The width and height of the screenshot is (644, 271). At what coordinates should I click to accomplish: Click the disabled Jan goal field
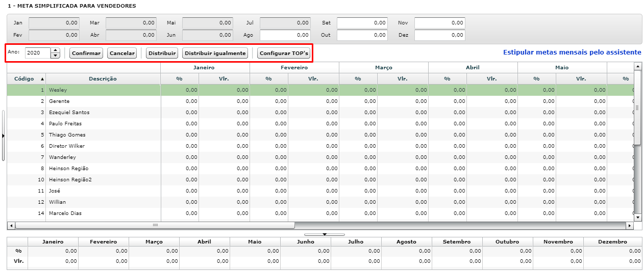click(54, 23)
